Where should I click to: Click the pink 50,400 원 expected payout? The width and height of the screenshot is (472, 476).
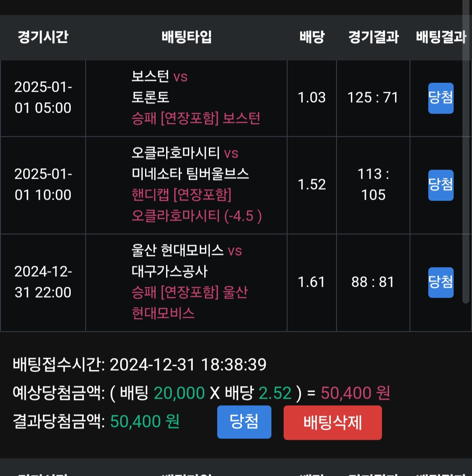(355, 393)
